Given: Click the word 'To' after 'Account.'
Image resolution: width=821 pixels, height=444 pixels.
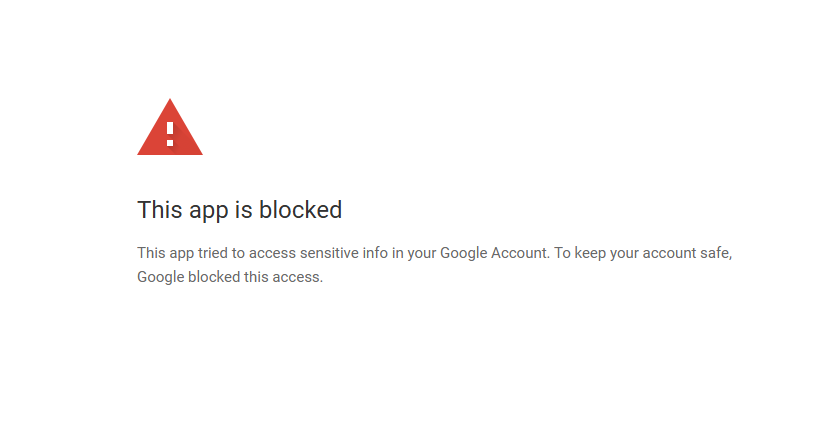Looking at the screenshot, I should tap(562, 253).
